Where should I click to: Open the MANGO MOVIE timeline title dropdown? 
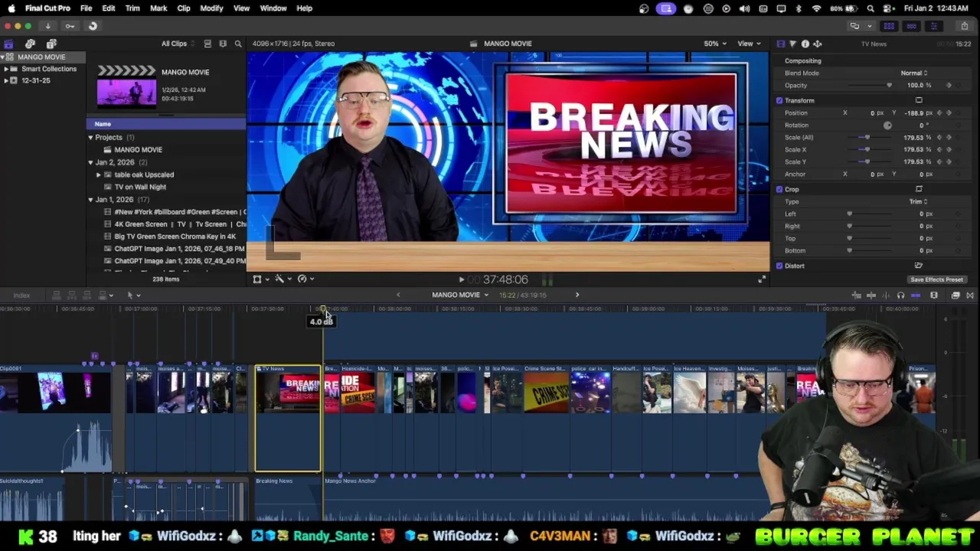point(459,295)
